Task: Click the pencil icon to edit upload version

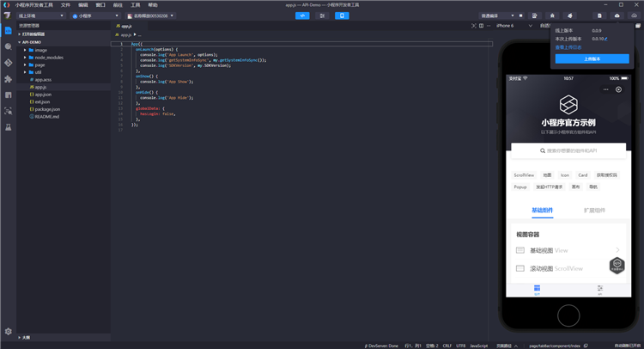Action: (x=606, y=39)
